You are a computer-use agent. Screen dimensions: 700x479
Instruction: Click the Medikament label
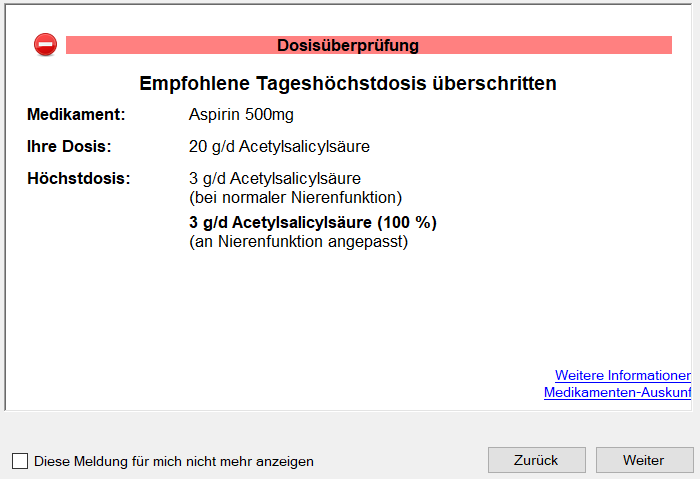76,114
